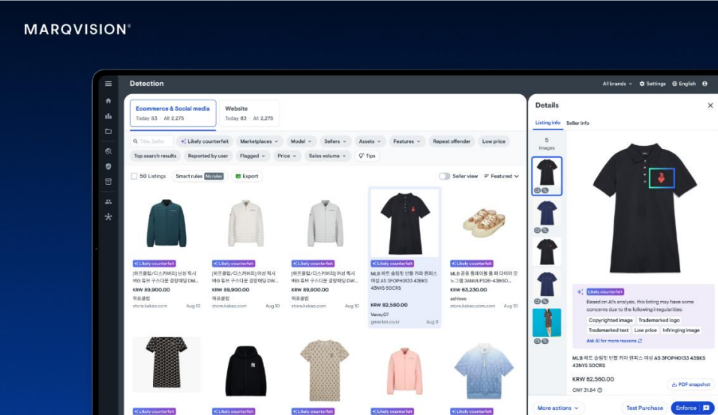This screenshot has width=718, height=415.
Task: Open the bar chart analytics sidebar icon
Action: click(108, 115)
